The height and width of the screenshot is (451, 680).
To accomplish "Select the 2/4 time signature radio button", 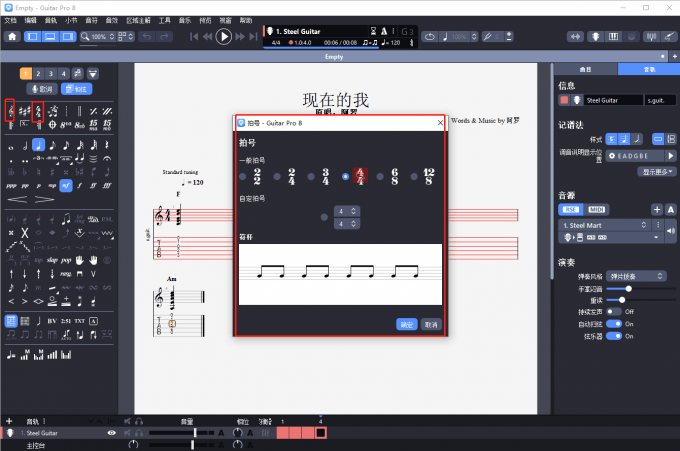I will coord(277,176).
